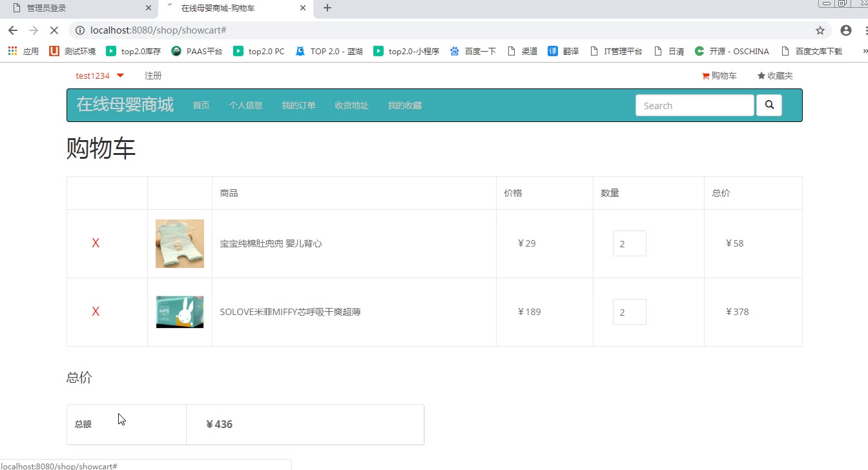Bookmark this page with the star icon
This screenshot has height=470, width=868.
pos(820,30)
